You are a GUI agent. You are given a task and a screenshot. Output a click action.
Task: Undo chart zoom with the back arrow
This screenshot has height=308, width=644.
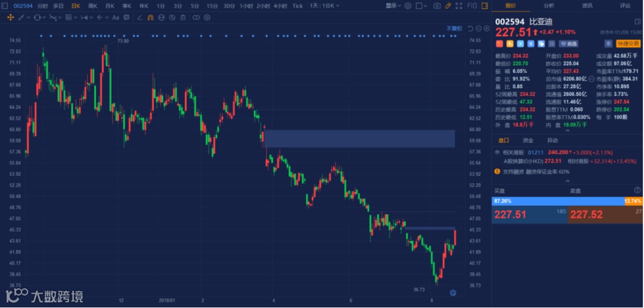point(470,29)
